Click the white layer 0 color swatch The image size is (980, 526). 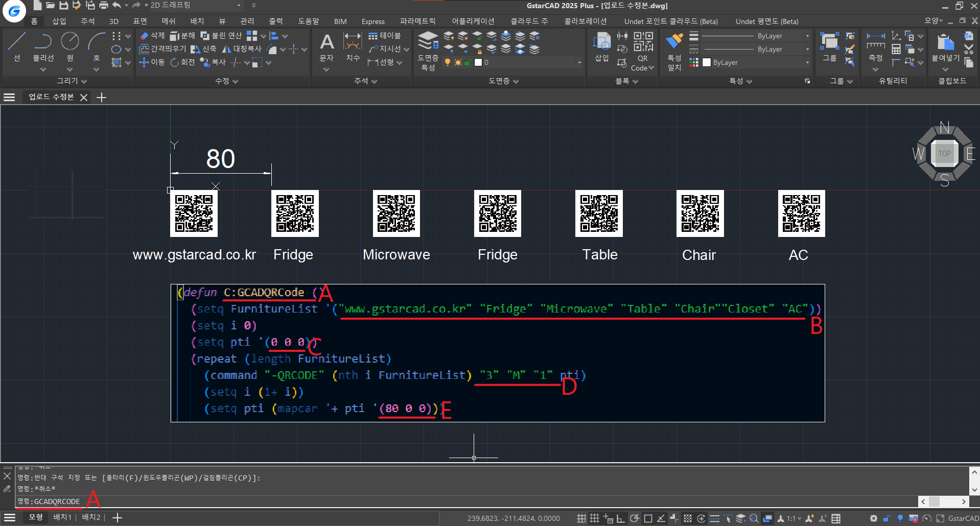click(x=478, y=62)
